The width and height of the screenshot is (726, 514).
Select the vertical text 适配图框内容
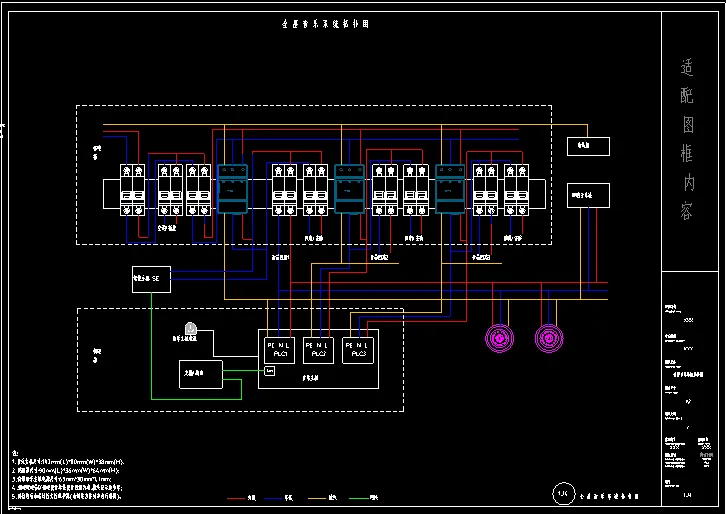[x=687, y=139]
